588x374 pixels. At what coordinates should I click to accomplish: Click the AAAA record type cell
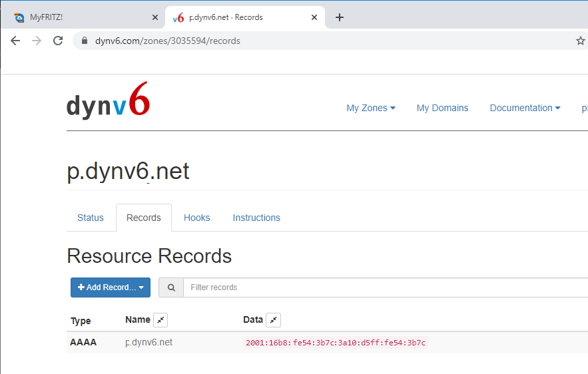(83, 342)
